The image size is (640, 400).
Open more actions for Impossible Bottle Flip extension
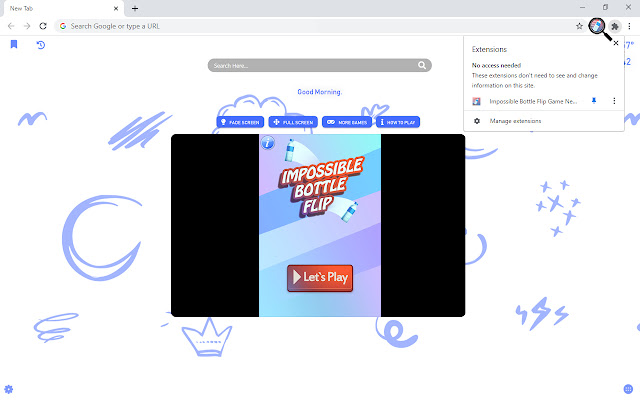[x=614, y=101]
